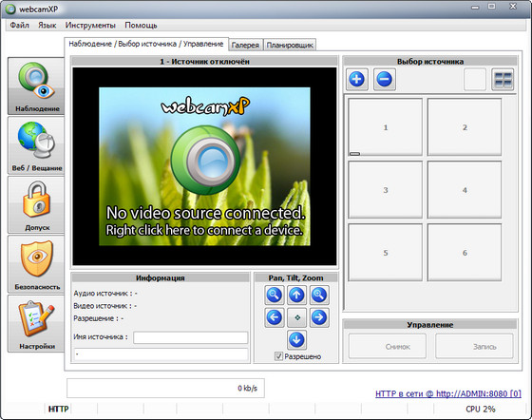Minimize the webcamXP window
This screenshot has width=532, height=420.
click(475, 7)
